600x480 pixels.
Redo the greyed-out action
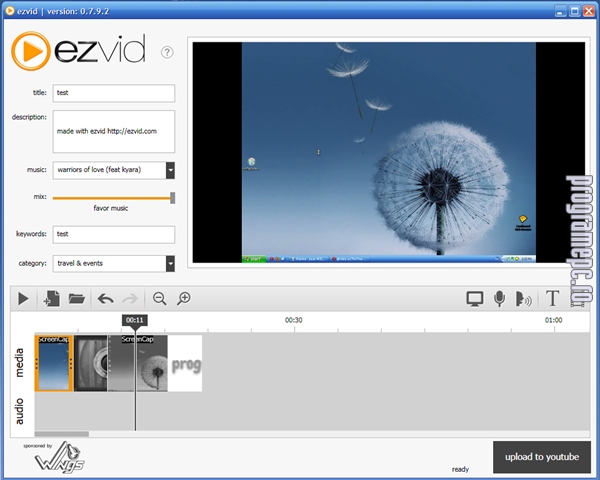130,299
